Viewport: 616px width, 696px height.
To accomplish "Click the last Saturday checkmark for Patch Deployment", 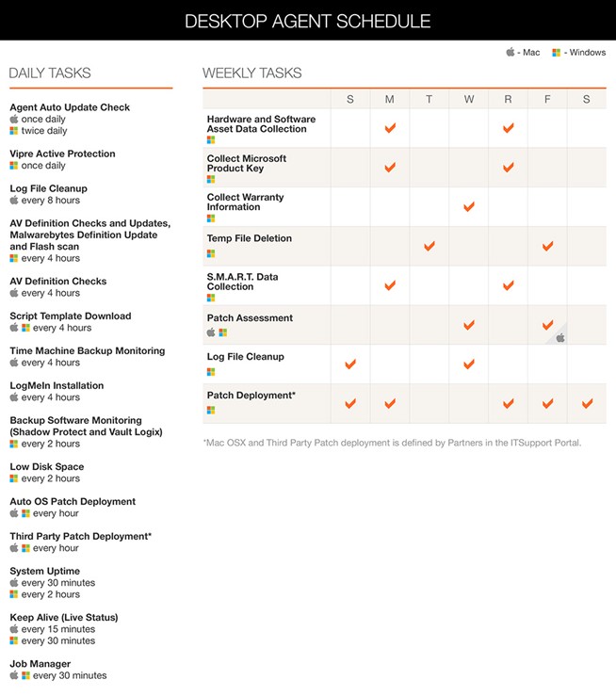I will (587, 403).
